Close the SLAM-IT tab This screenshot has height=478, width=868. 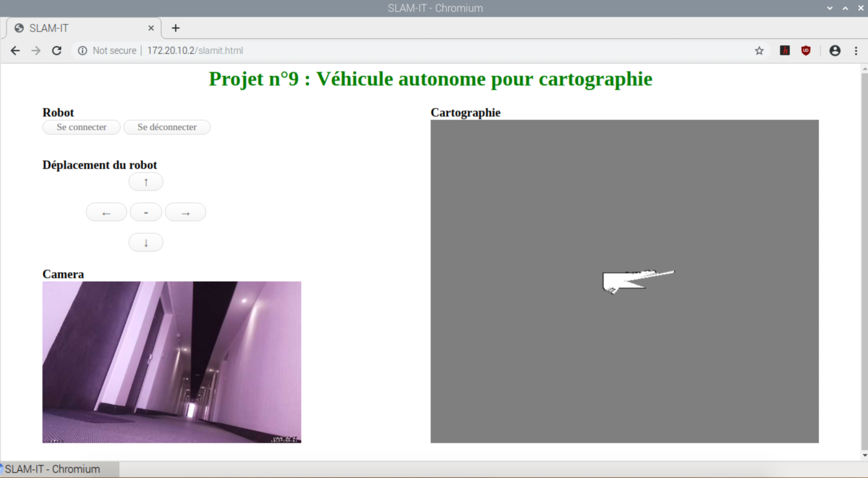(151, 28)
